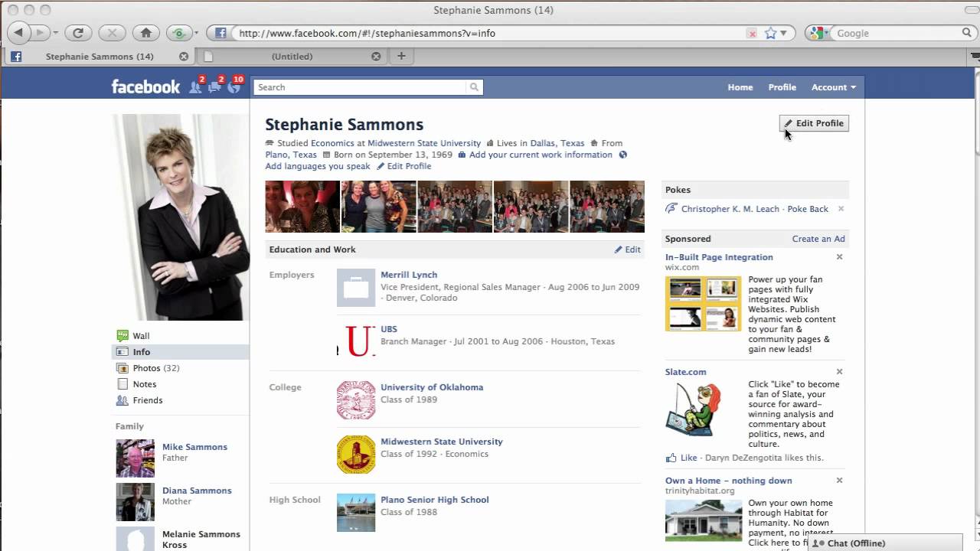Open the Merrill Lynch employer link
The image size is (980, 551).
tap(409, 275)
